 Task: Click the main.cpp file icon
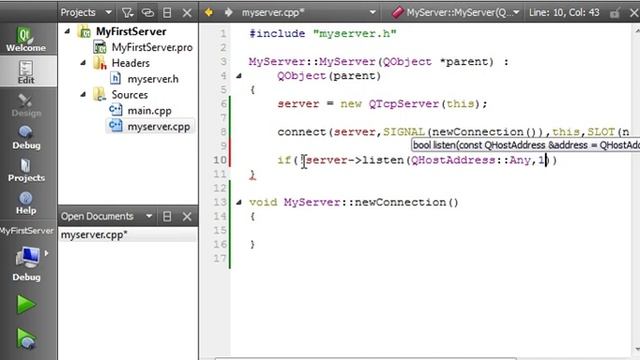click(116, 110)
